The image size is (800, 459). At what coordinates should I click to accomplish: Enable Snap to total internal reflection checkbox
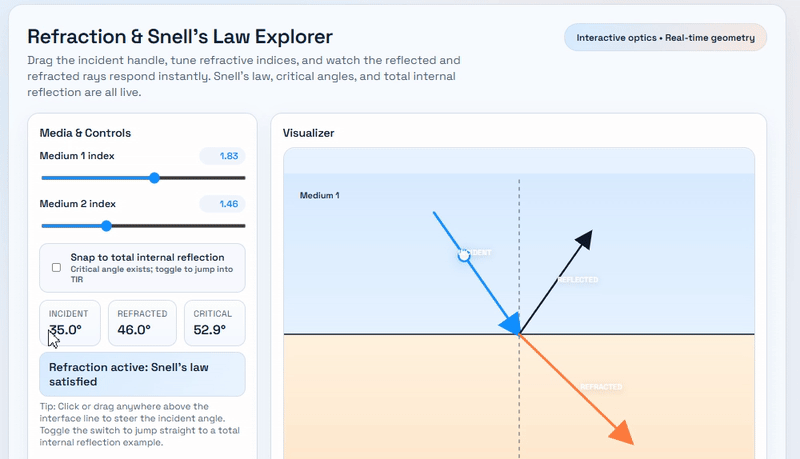point(56,268)
